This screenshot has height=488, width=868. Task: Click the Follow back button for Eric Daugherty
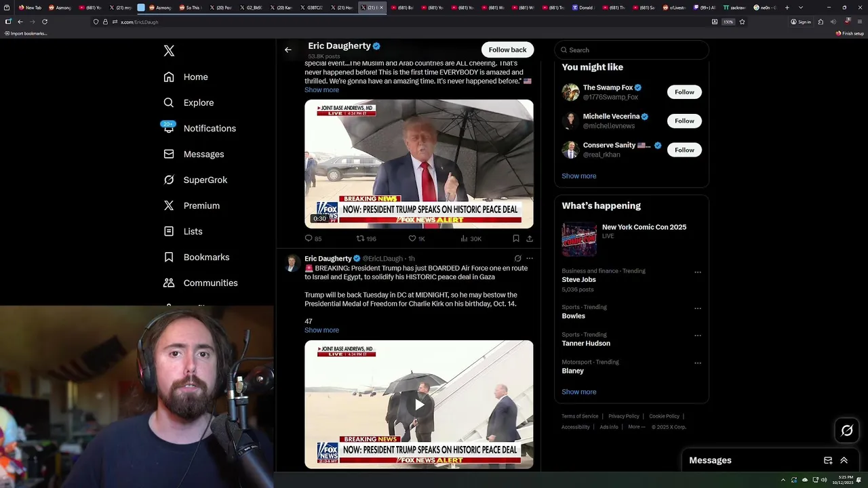(507, 49)
